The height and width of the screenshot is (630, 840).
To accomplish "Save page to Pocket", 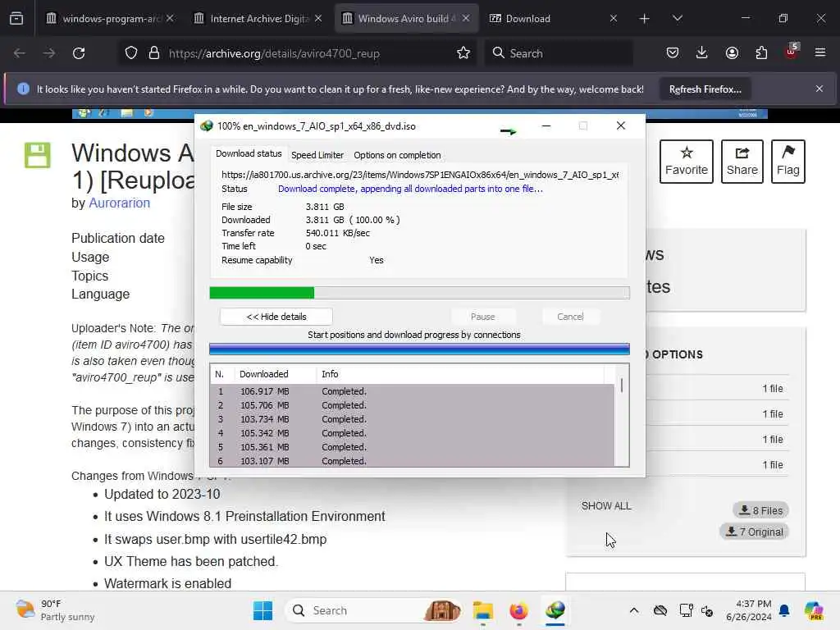I will (x=673, y=53).
